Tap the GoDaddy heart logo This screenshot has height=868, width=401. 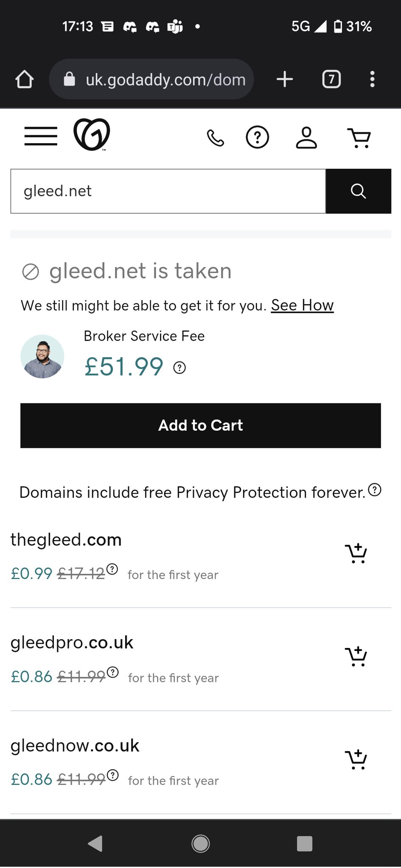coord(92,135)
